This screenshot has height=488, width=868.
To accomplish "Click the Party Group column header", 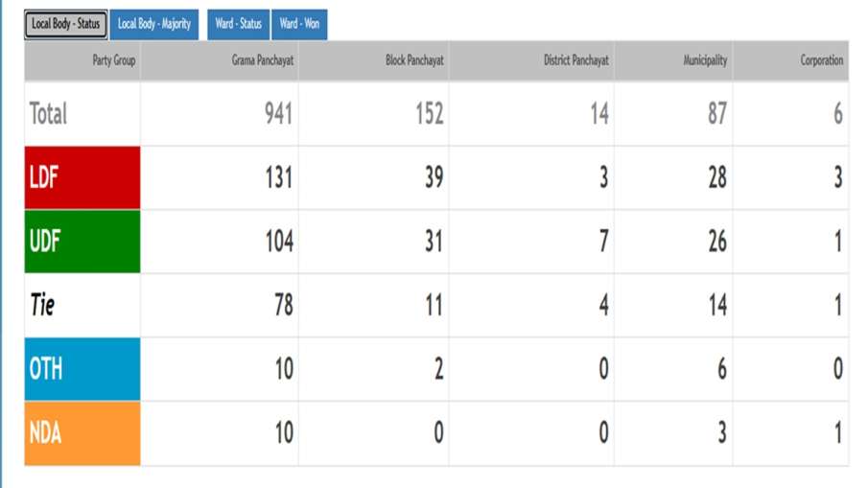I will point(114,60).
